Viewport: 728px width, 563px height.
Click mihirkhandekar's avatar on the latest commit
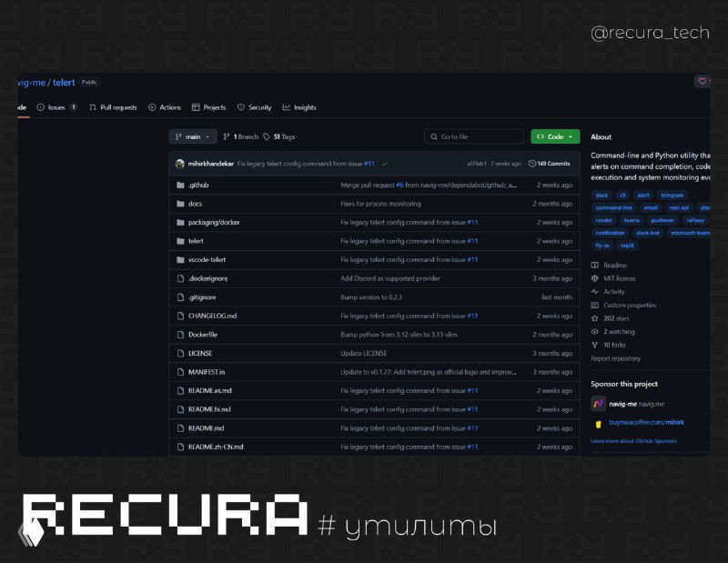180,164
